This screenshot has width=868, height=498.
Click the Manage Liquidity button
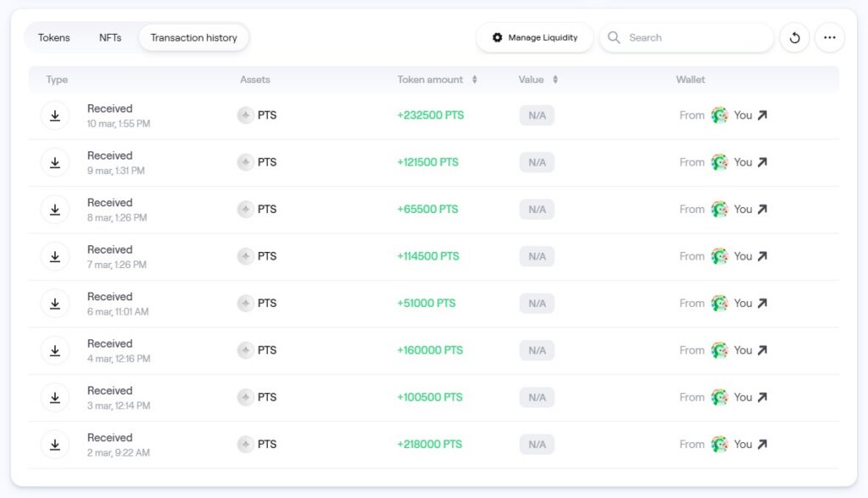[x=534, y=37]
